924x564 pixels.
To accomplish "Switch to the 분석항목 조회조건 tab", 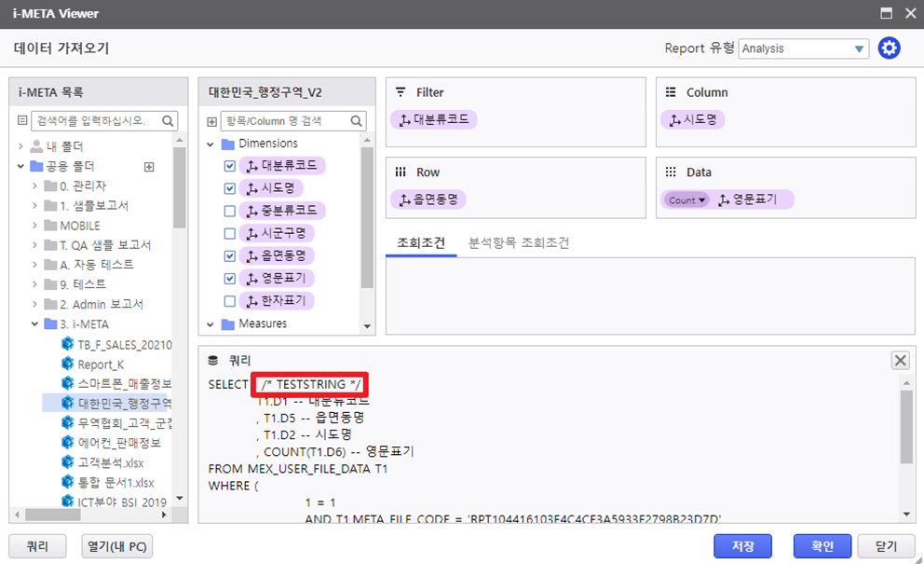I will (x=519, y=242).
